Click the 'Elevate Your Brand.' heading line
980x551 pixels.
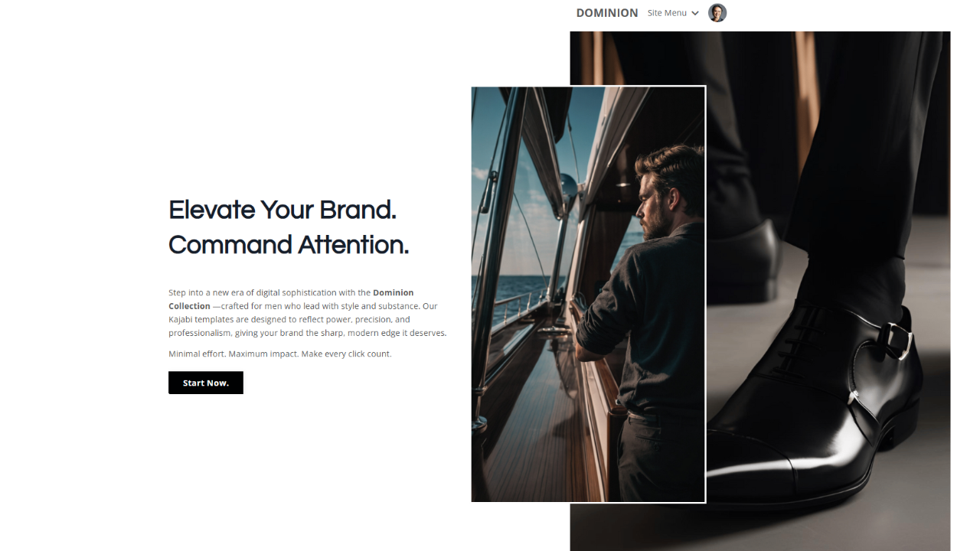click(283, 210)
